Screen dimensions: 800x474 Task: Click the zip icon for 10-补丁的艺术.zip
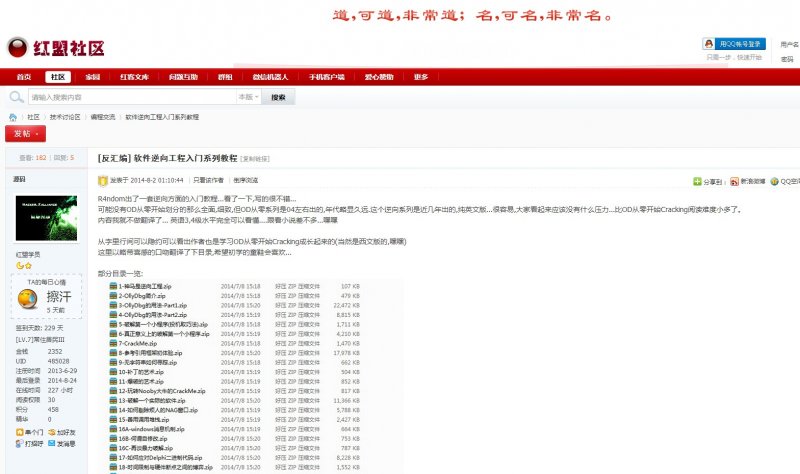point(113,372)
